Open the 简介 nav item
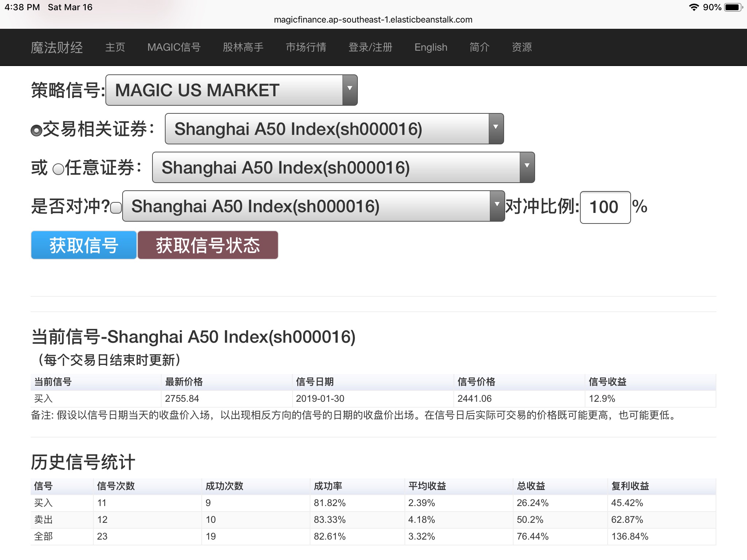Screen dimensions: 747x560 point(480,47)
